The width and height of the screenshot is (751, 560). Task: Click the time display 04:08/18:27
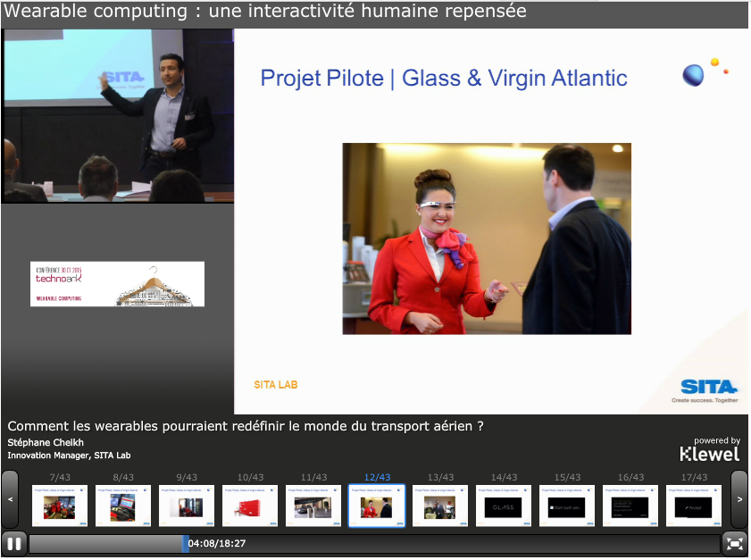pos(217,544)
